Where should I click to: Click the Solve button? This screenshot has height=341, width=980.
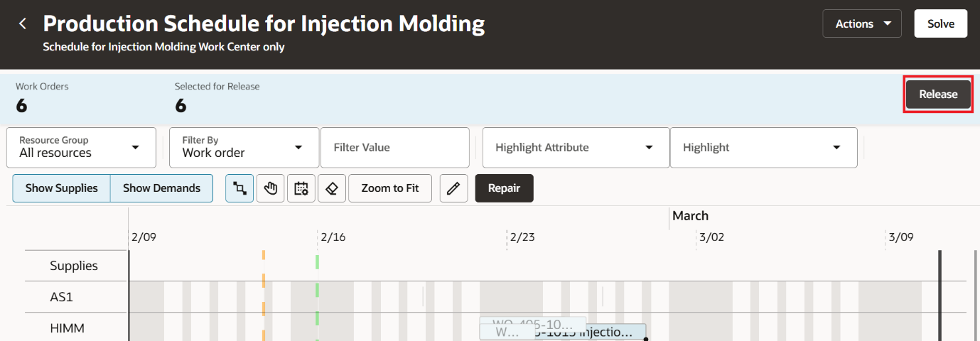941,23
